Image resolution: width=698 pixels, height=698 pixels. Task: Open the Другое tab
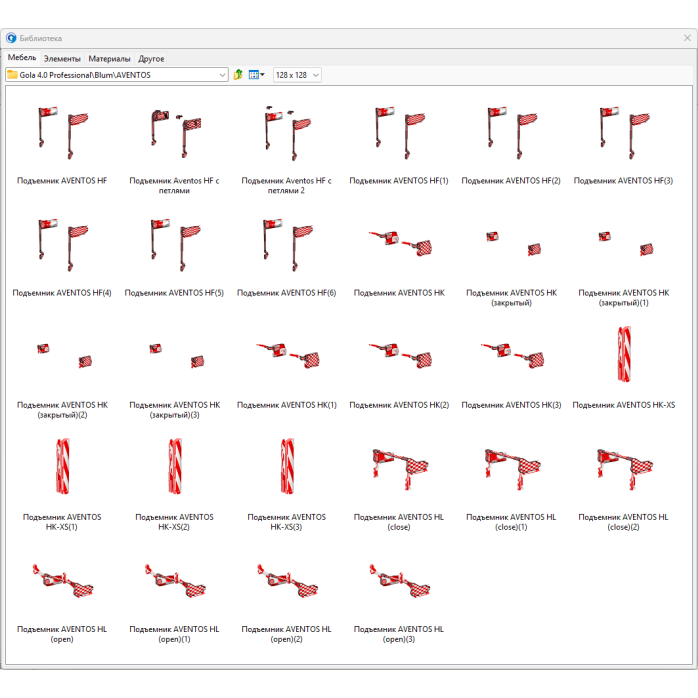[x=151, y=59]
